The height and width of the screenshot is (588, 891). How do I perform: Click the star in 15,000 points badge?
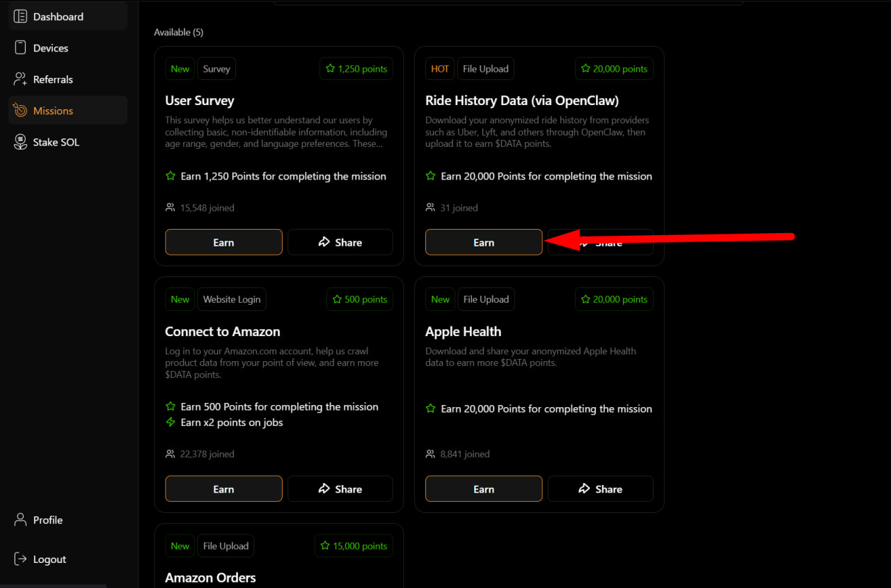pos(325,546)
